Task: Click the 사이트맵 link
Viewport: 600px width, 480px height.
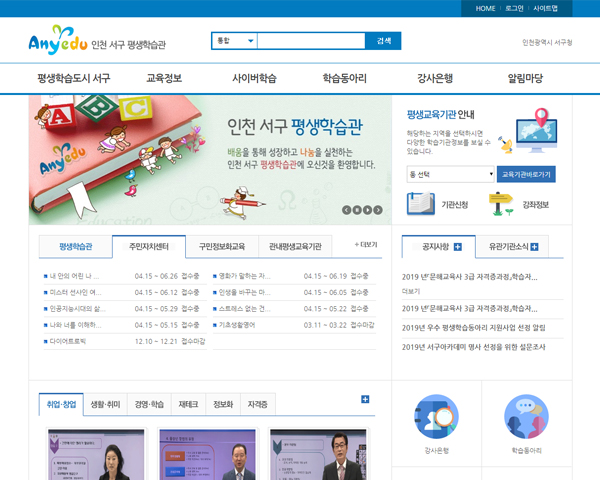Action: click(x=546, y=8)
